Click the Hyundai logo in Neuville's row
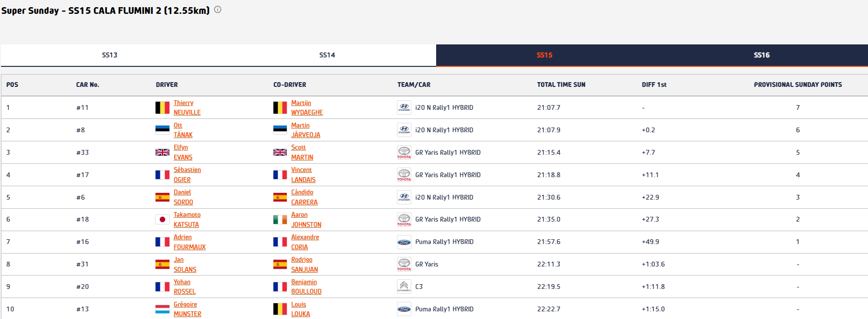Image resolution: width=868 pixels, height=319 pixels. (404, 107)
